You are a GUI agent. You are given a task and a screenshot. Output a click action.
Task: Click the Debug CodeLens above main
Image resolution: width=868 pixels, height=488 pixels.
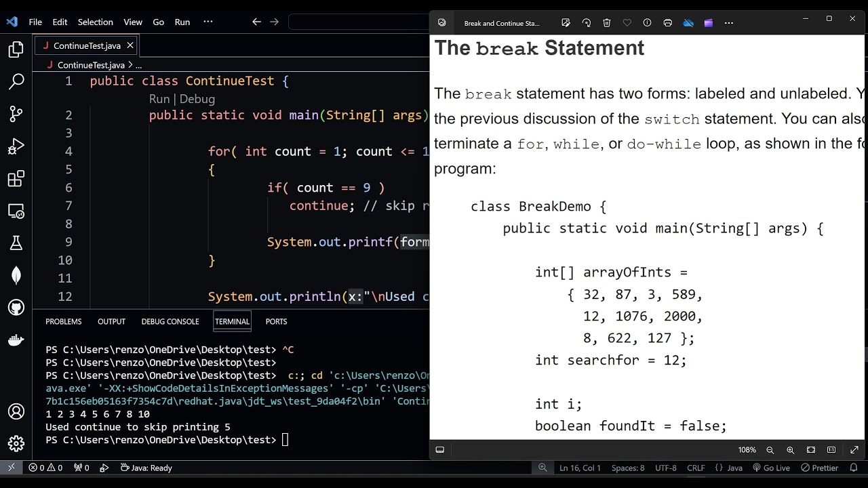[x=197, y=99]
